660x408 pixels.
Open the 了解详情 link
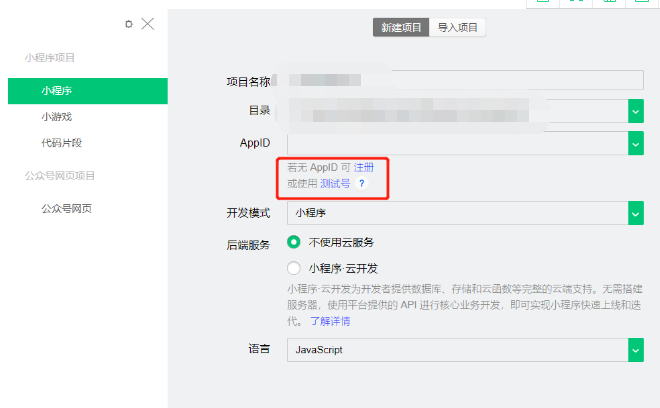(x=330, y=321)
